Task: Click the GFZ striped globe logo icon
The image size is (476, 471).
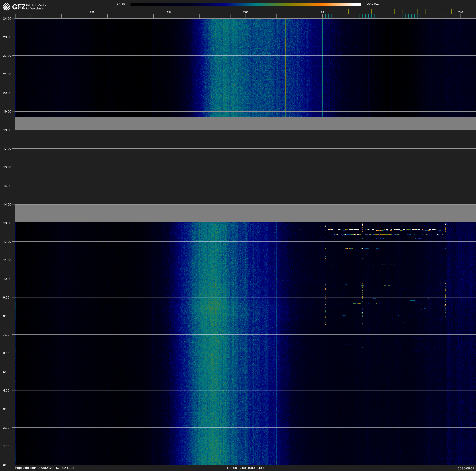Action: [x=7, y=7]
